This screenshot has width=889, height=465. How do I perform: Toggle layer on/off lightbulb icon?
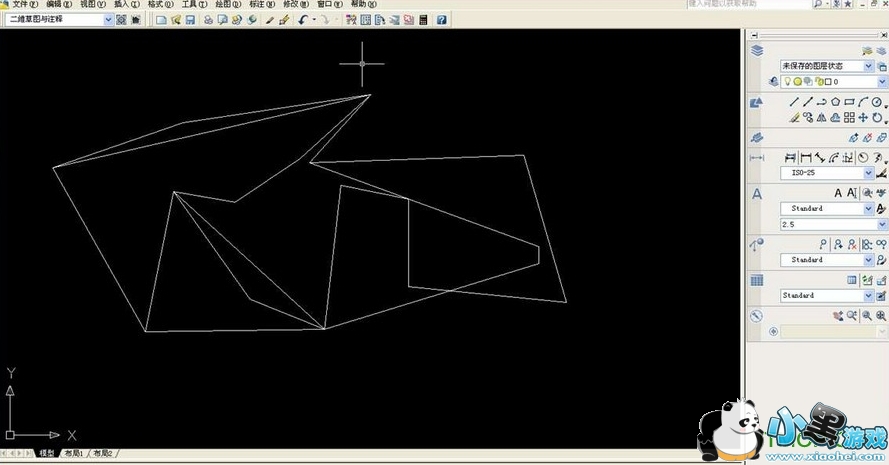tap(786, 82)
